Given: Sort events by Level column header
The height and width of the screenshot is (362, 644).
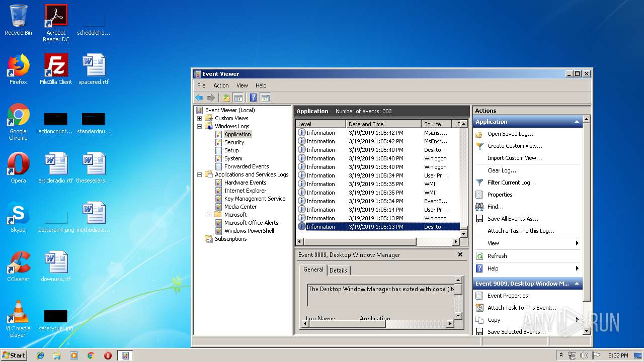Looking at the screenshot, I should 320,124.
